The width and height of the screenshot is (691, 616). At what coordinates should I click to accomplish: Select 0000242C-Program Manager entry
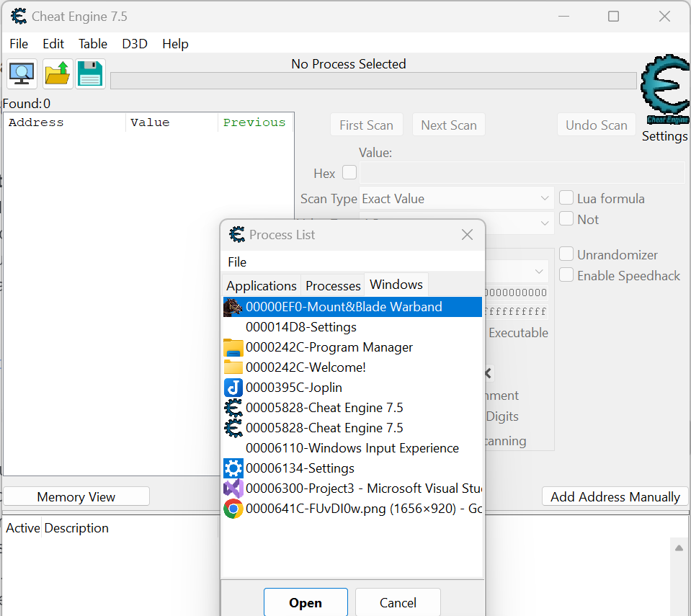pyautogui.click(x=352, y=347)
